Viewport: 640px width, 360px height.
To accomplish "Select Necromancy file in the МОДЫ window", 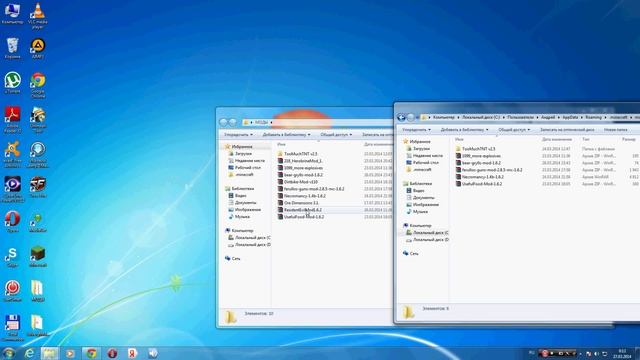I will tap(304, 196).
